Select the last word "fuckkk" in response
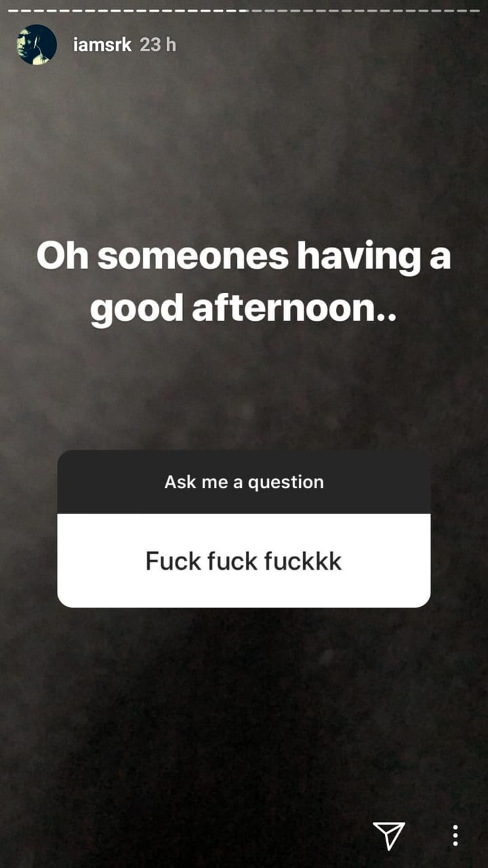Viewport: 488px width, 868px height. 303,561
